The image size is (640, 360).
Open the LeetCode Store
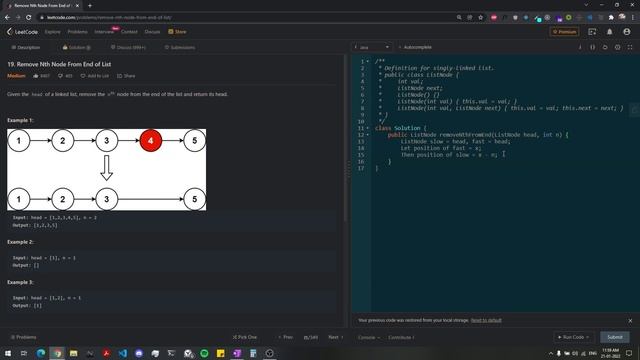tap(178, 32)
